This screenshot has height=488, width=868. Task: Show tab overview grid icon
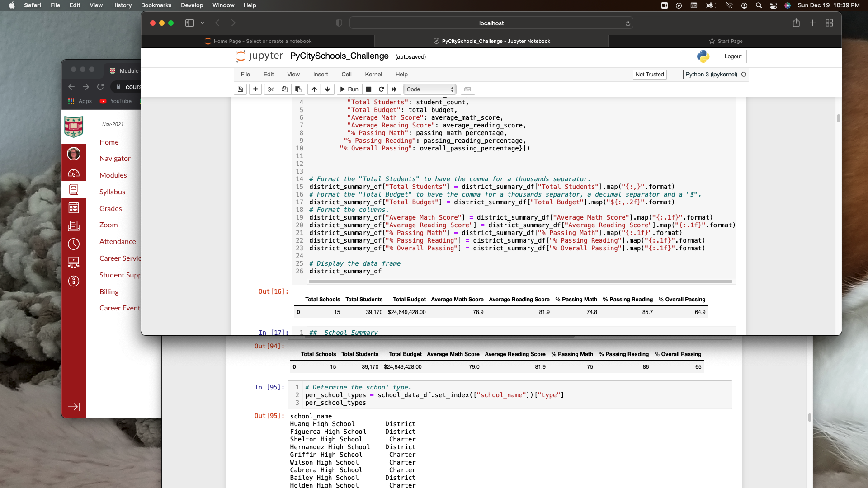(829, 23)
